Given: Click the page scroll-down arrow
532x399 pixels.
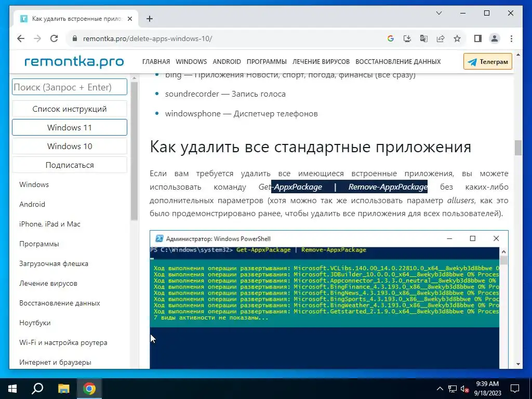Looking at the screenshot, I should (518, 364).
